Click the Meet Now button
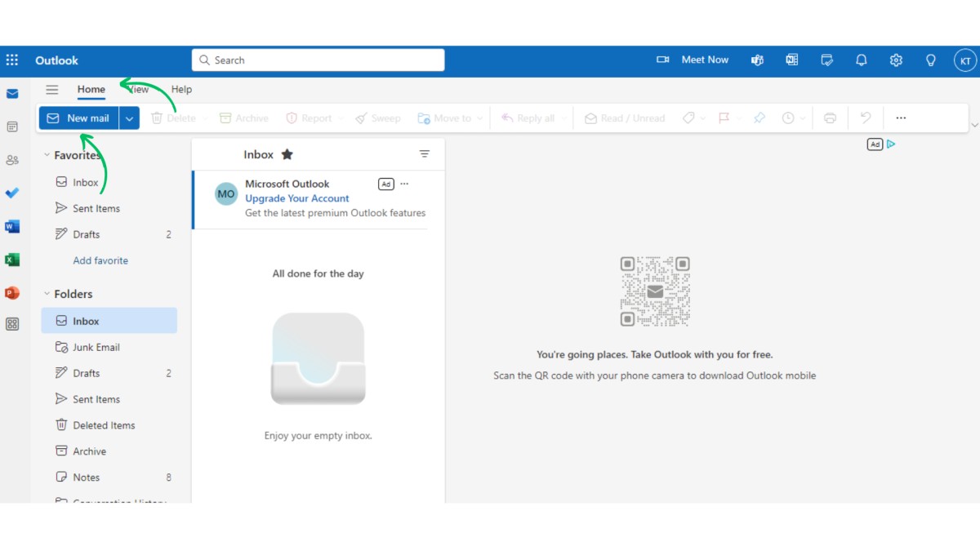Screen dimensions: 980x551 pos(693,60)
